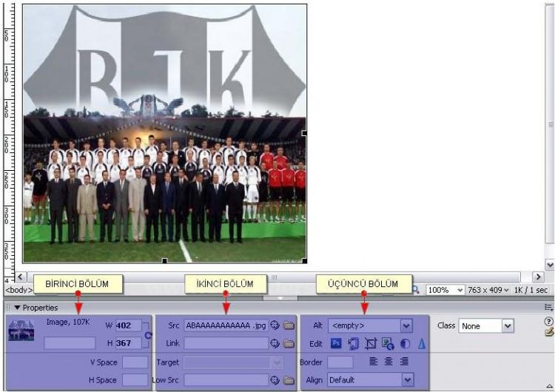Click Quick Tag Editor pencil icon
The image size is (555, 392).
pos(549,332)
